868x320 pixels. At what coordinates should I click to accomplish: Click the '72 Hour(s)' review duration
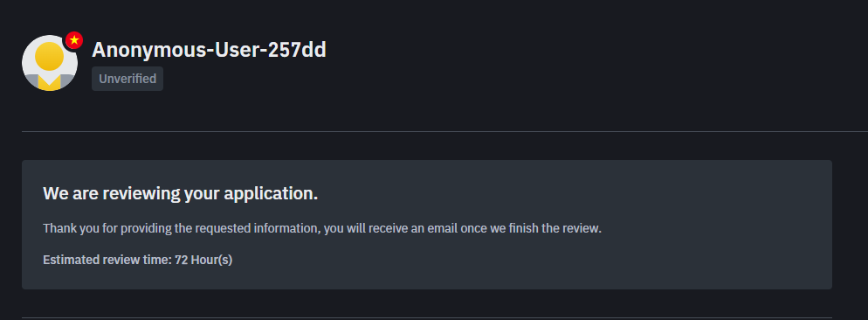[203, 260]
